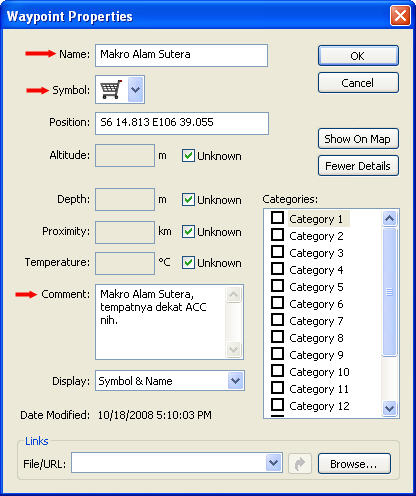Click the Comment box scroll-down arrow
The height and width of the screenshot is (496, 416).
[x=233, y=349]
